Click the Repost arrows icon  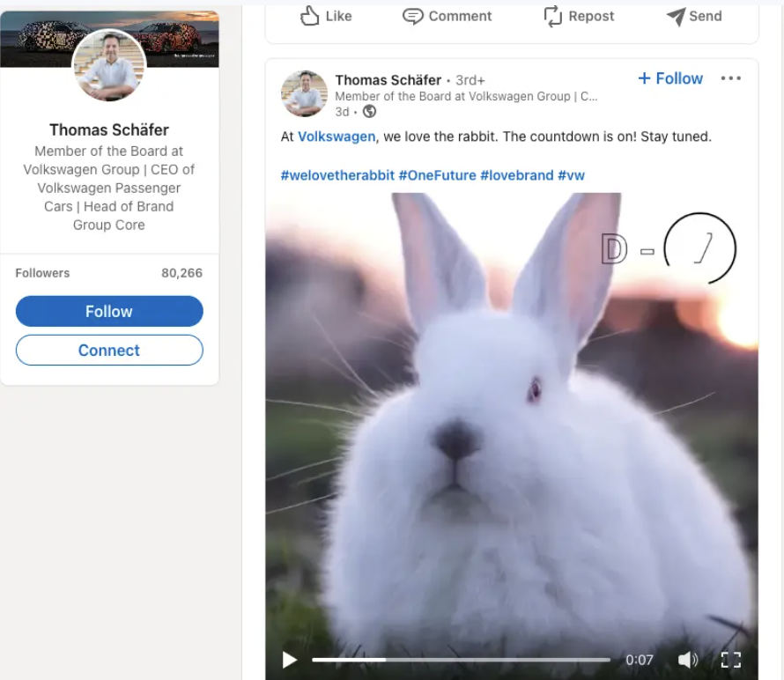click(552, 16)
